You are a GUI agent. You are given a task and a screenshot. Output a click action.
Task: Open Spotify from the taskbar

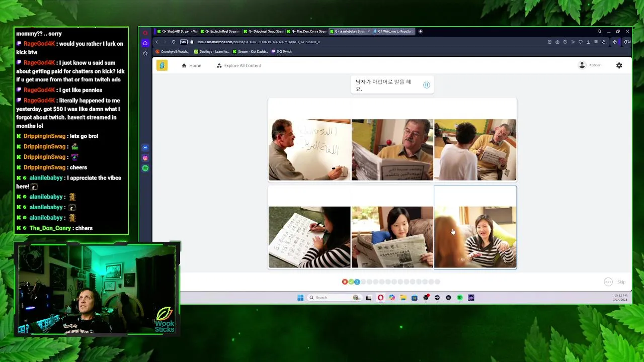(x=460, y=298)
